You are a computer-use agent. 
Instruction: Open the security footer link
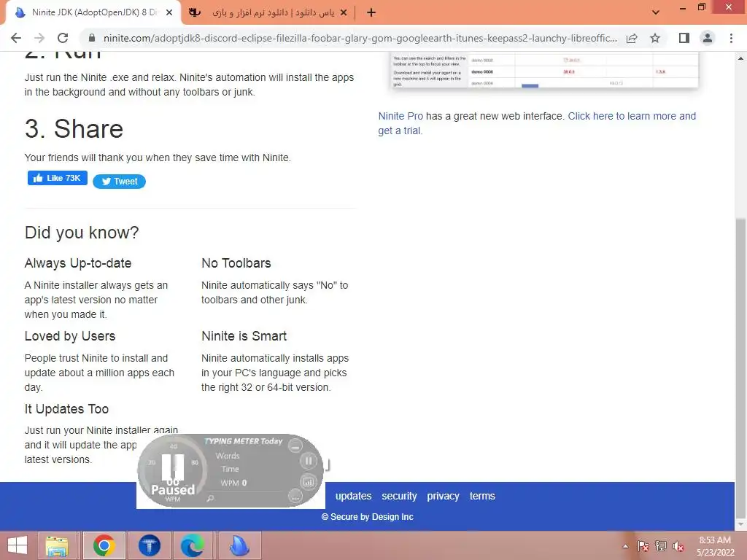pyautogui.click(x=399, y=496)
